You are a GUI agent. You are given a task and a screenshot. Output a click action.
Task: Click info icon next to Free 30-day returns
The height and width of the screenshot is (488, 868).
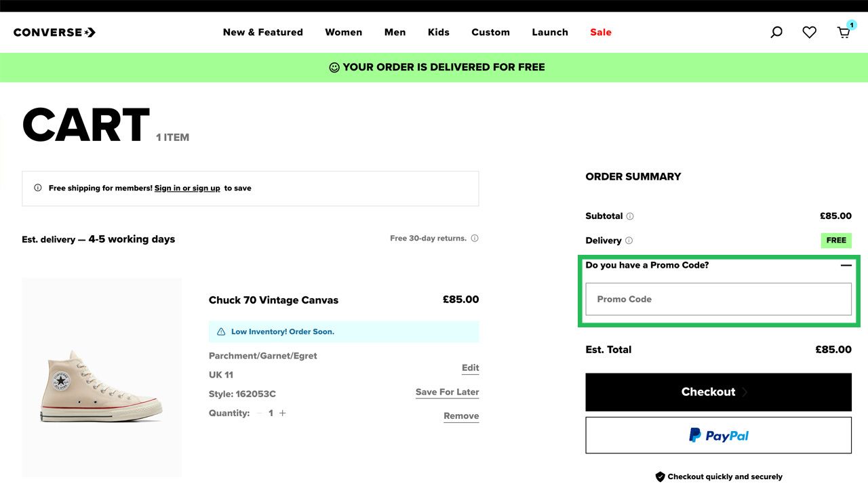(475, 239)
